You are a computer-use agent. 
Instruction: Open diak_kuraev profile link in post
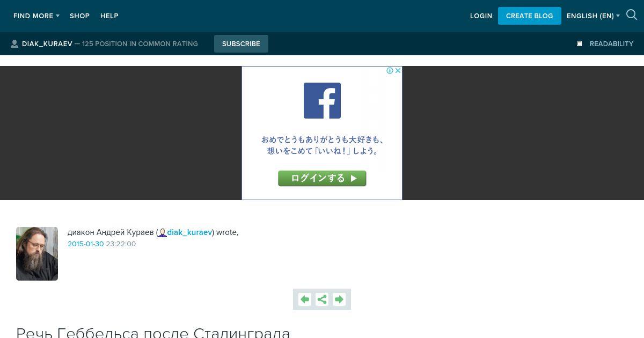[189, 232]
